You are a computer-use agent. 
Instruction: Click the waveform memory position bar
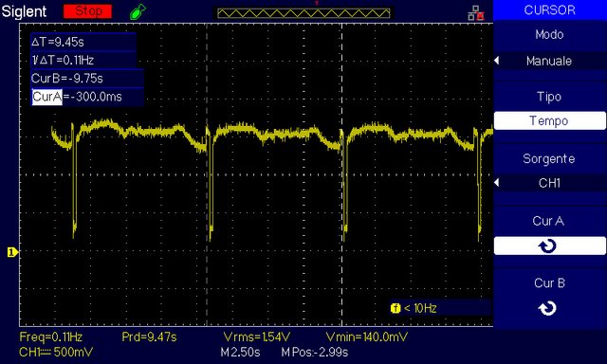pyautogui.click(x=303, y=13)
